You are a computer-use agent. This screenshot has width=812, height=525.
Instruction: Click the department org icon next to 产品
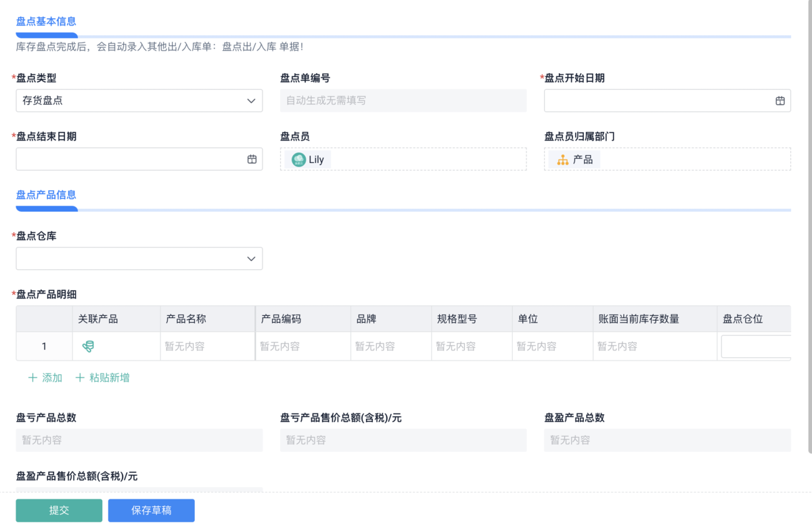tap(562, 160)
